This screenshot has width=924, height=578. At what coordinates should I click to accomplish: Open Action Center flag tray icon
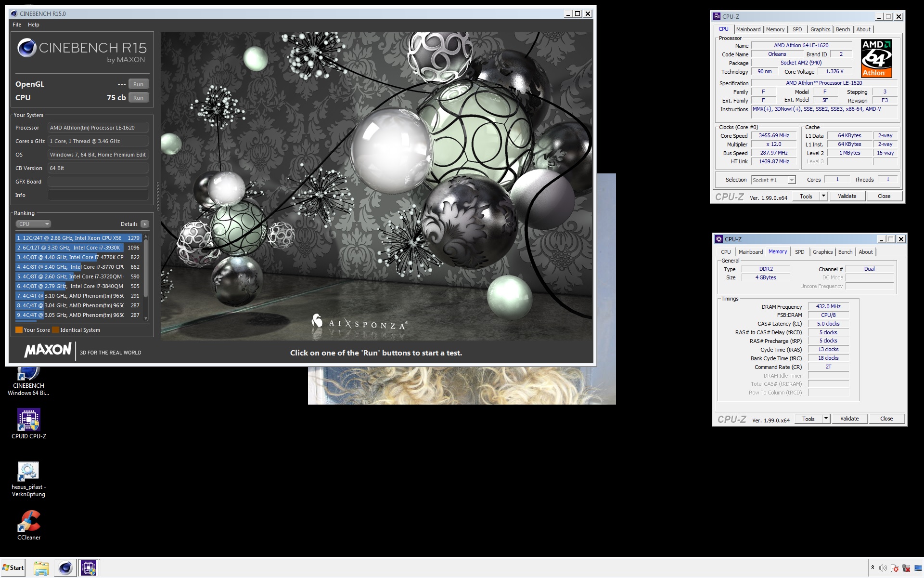pyautogui.click(x=895, y=568)
